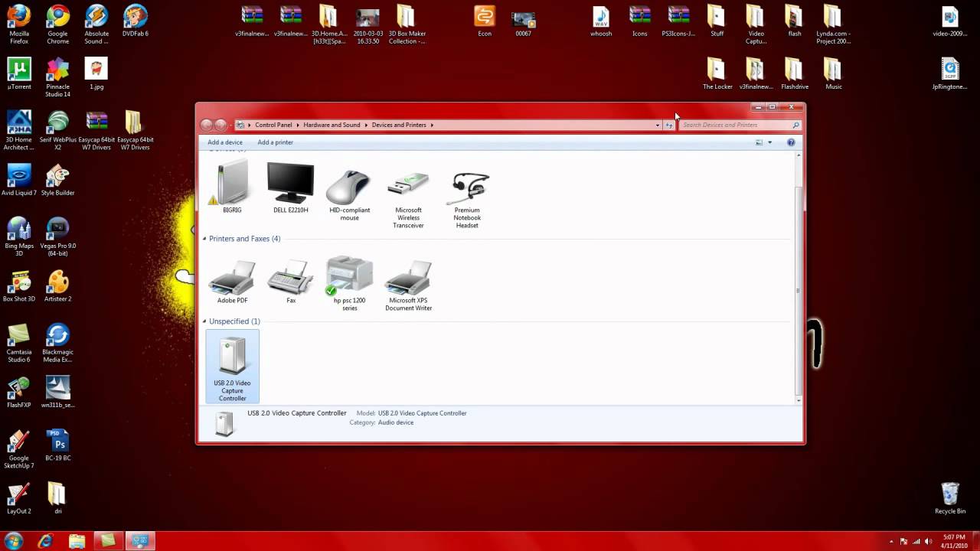
Task: Select the USB 2.0 Video Capture Controller
Action: [232, 367]
